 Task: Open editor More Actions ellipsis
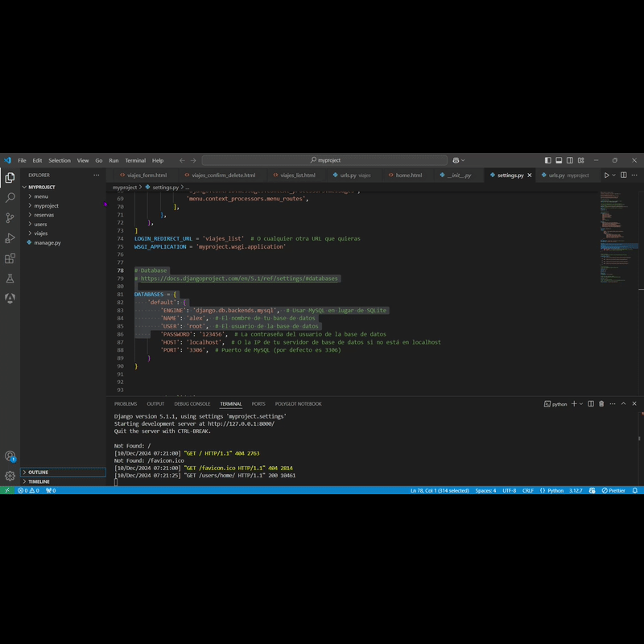634,175
